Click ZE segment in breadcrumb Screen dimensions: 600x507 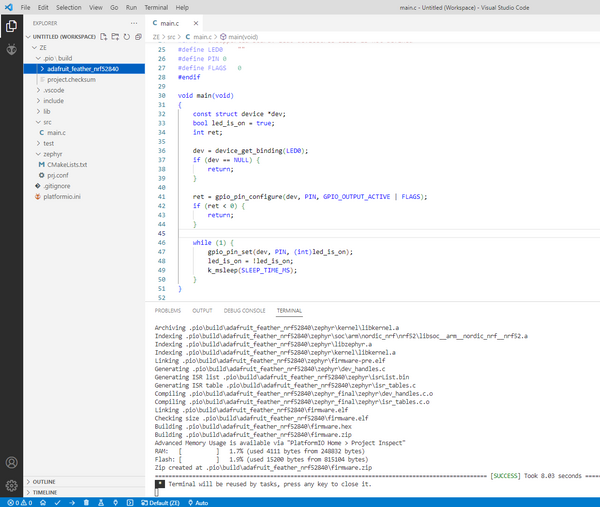click(156, 37)
